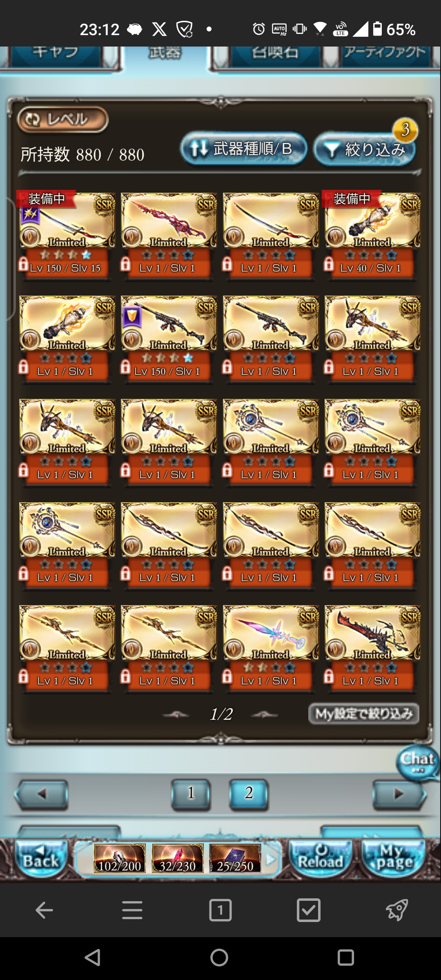Tap the 32/230 crystal item icon
This screenshot has width=441, height=980.
178,858
